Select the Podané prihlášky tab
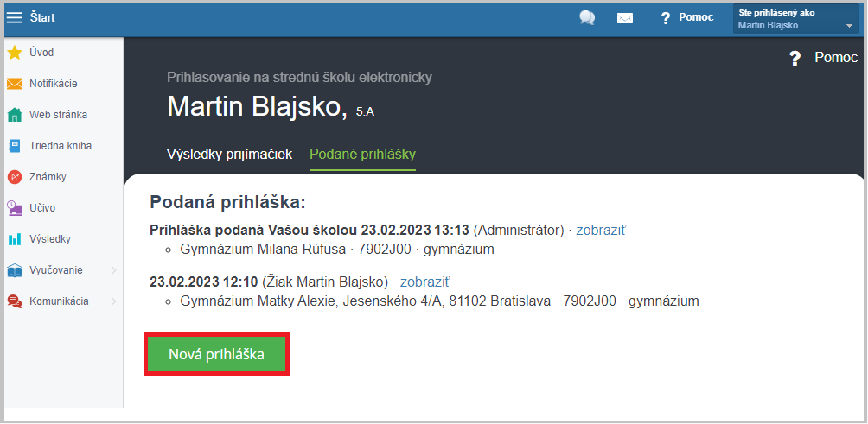 (362, 155)
